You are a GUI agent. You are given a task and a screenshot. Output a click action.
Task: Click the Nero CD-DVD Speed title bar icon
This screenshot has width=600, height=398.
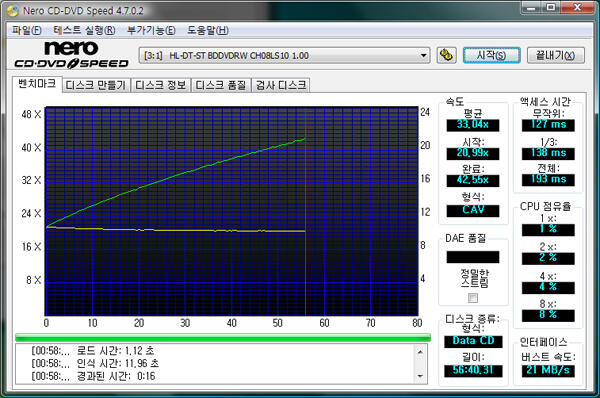pos(13,11)
